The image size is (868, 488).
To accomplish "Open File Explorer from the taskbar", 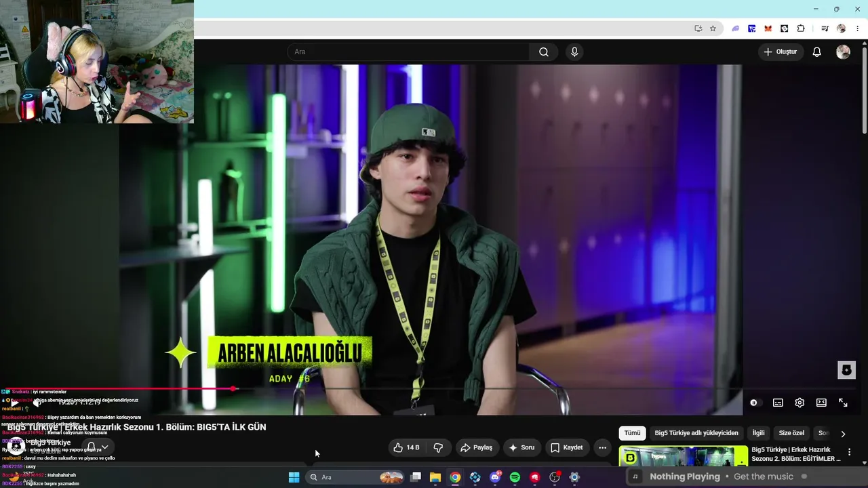I will point(435,477).
